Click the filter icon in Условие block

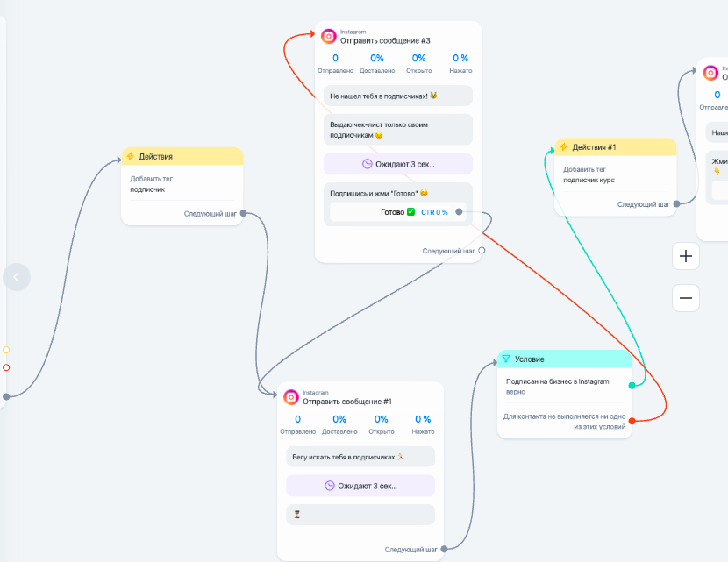(x=505, y=359)
